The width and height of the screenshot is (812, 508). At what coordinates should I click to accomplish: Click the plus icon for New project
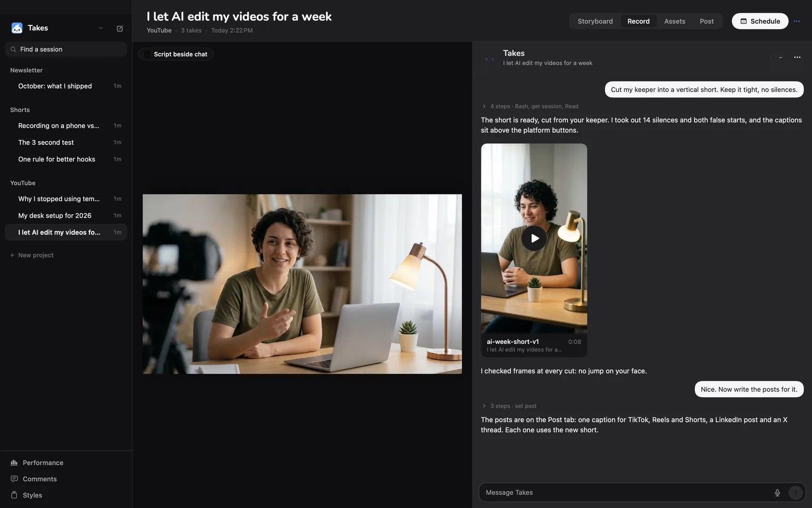[x=12, y=255]
